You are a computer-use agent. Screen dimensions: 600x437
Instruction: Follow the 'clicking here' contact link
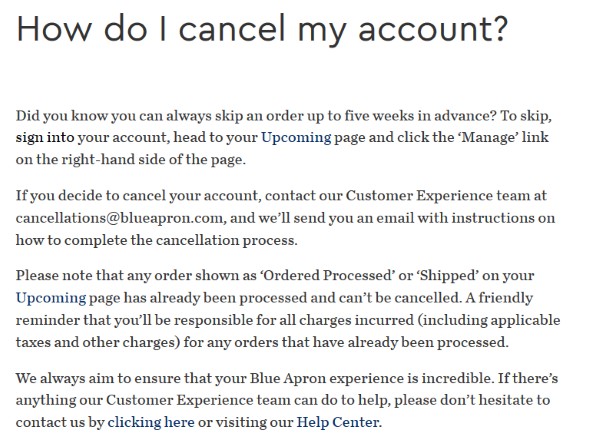click(151, 422)
